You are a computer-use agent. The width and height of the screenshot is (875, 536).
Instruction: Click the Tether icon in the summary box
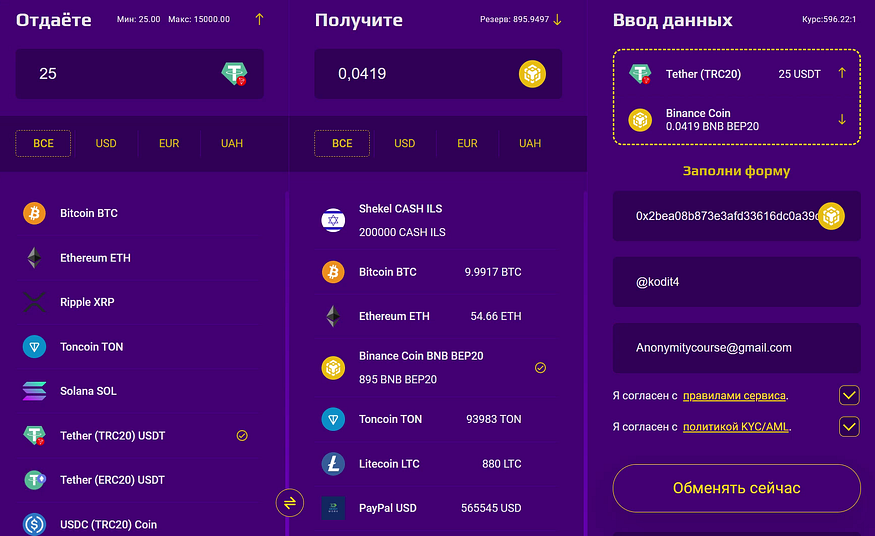(x=640, y=74)
